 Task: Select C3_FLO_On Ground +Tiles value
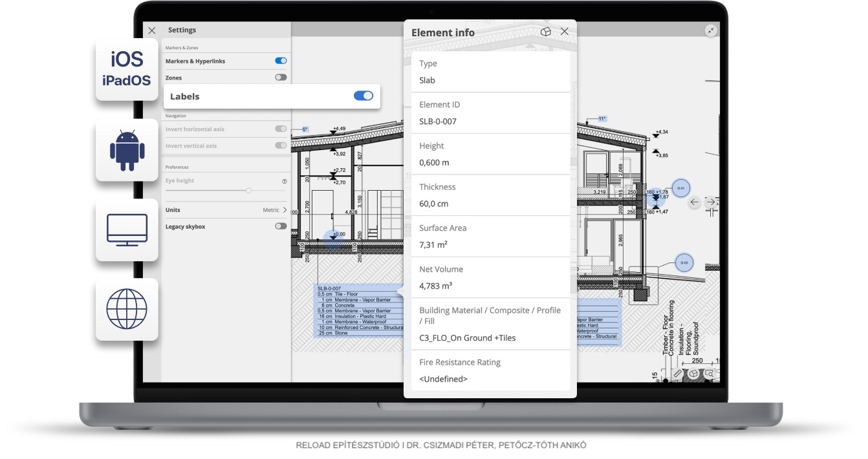(x=468, y=338)
